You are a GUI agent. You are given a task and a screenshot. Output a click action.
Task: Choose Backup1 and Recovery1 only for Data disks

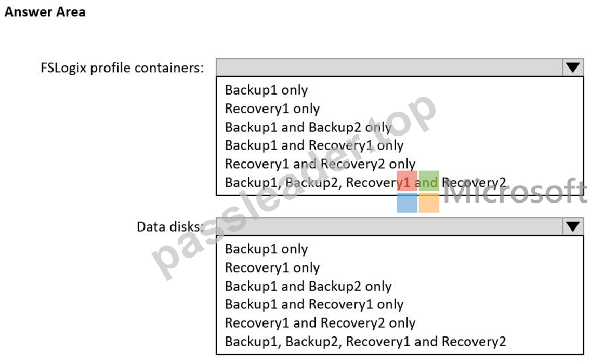(314, 304)
